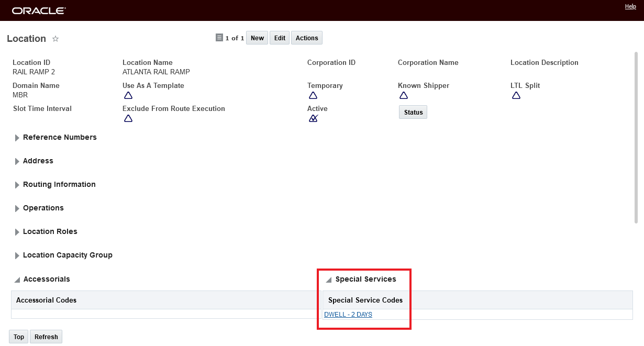Toggle the Active checked indicator

click(x=313, y=118)
